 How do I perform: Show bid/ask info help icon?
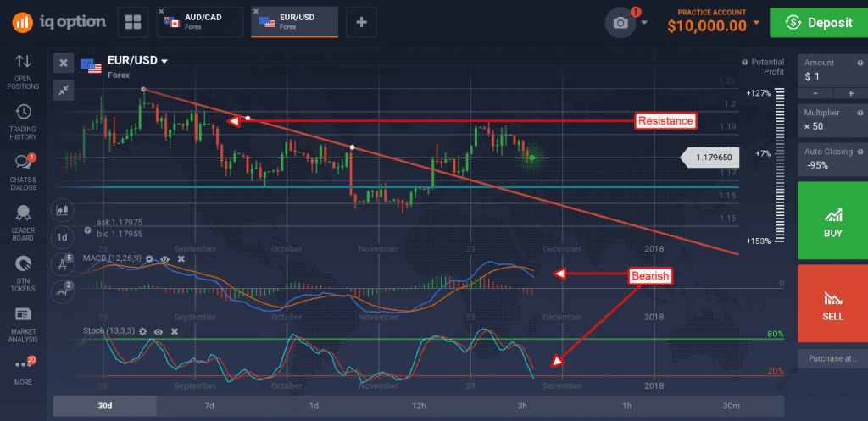[87, 230]
